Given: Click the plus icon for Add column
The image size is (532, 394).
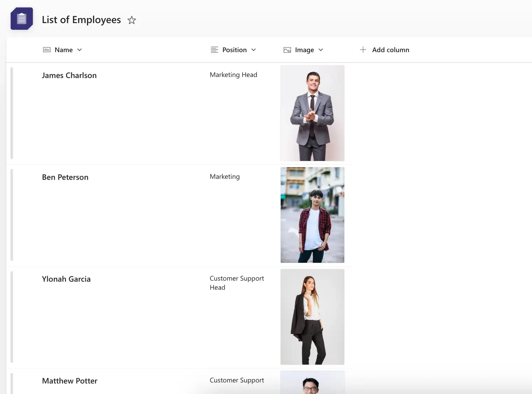Looking at the screenshot, I should (x=363, y=50).
